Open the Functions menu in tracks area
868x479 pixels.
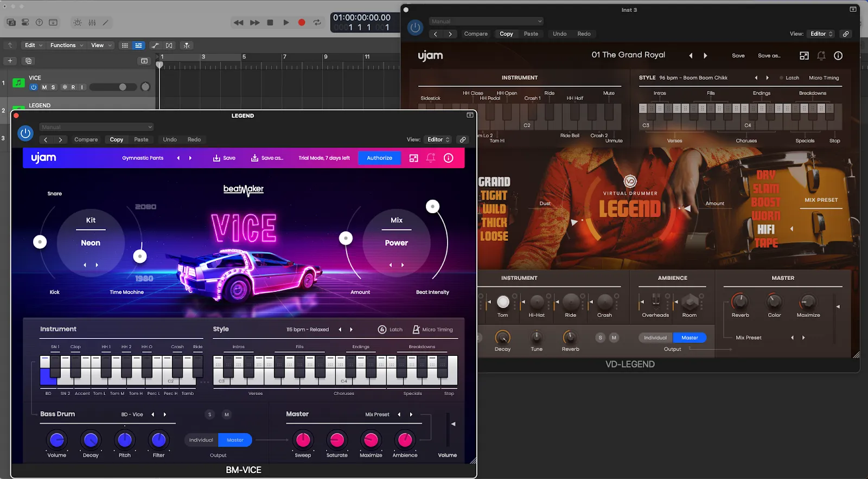[x=66, y=45]
